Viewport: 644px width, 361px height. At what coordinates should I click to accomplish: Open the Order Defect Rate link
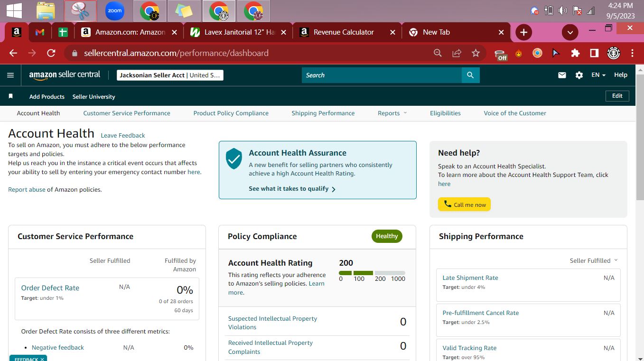click(x=50, y=288)
